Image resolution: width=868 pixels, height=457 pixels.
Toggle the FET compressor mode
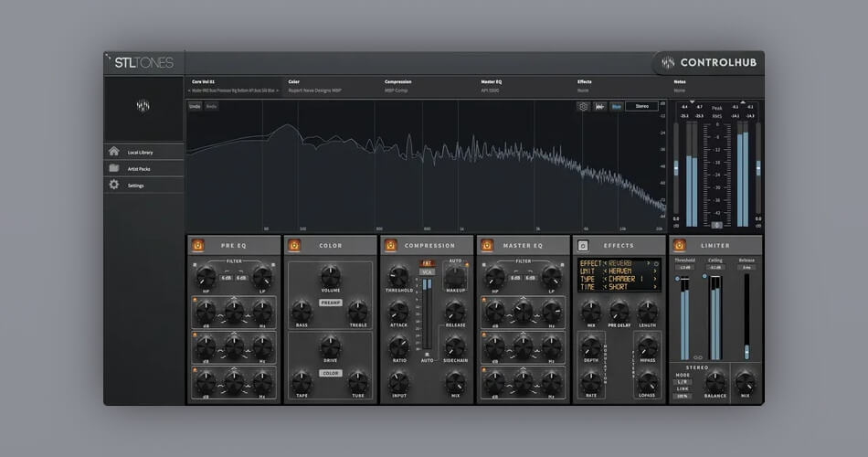[x=427, y=263]
